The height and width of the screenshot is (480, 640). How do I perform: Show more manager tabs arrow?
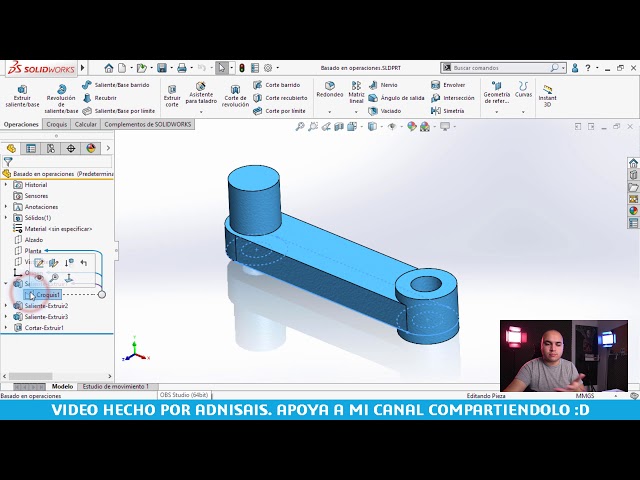pyautogui.click(x=108, y=148)
